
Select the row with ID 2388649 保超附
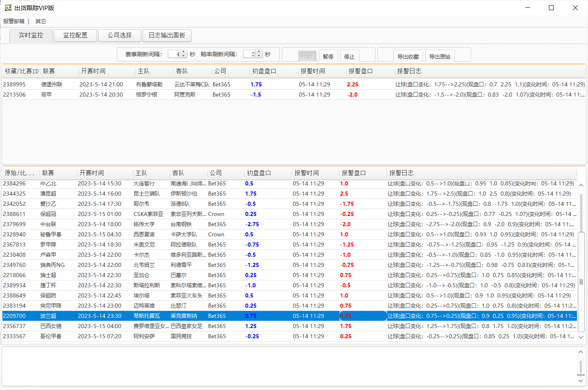(290, 295)
